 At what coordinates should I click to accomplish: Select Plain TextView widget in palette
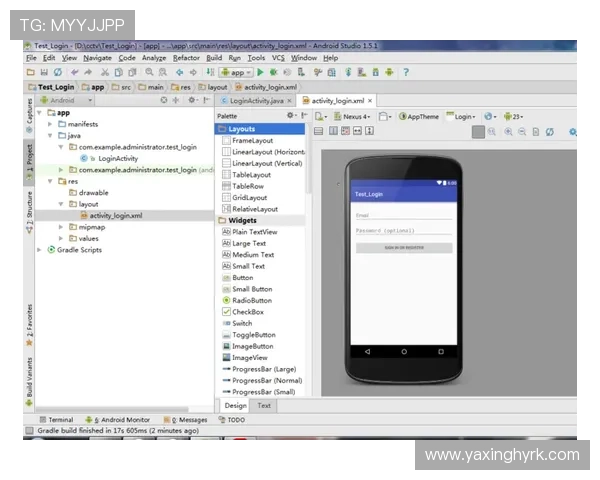[x=254, y=232]
